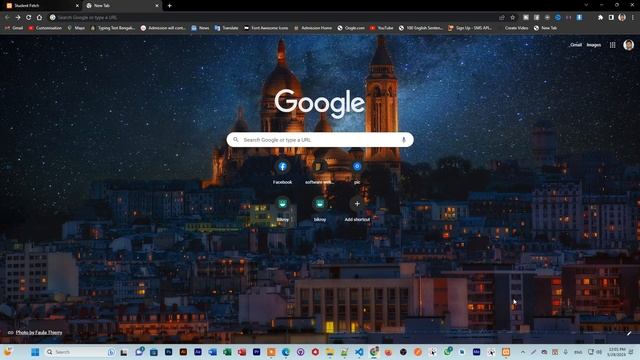
Task: Open the Admission Home bookmark
Action: [x=313, y=28]
